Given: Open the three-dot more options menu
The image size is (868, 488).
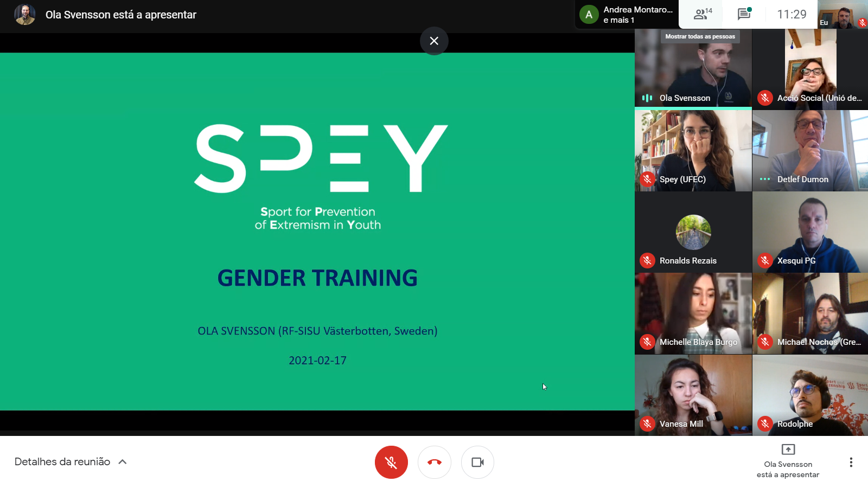Looking at the screenshot, I should [851, 462].
